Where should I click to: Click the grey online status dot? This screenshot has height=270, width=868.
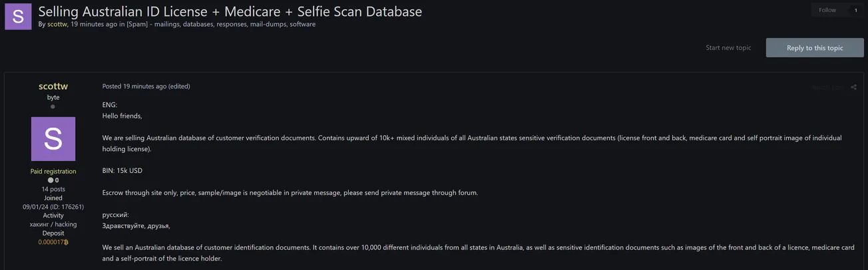coord(53,106)
